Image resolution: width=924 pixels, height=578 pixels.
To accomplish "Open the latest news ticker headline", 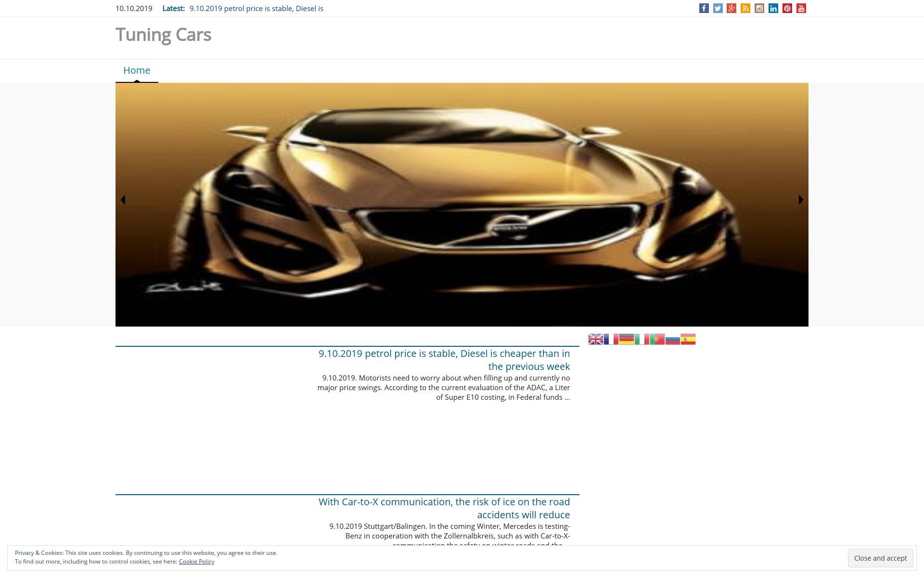I will click(x=257, y=9).
